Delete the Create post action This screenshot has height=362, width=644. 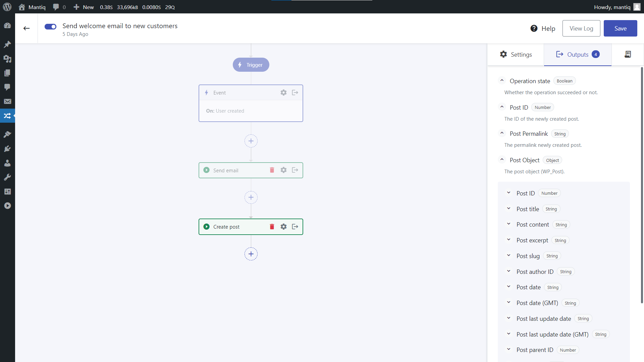[x=272, y=227]
